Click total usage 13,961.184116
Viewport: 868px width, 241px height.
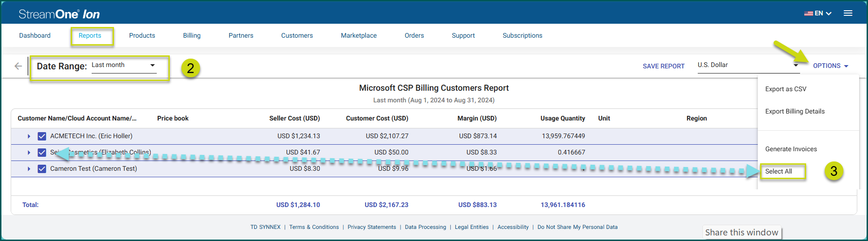point(563,205)
